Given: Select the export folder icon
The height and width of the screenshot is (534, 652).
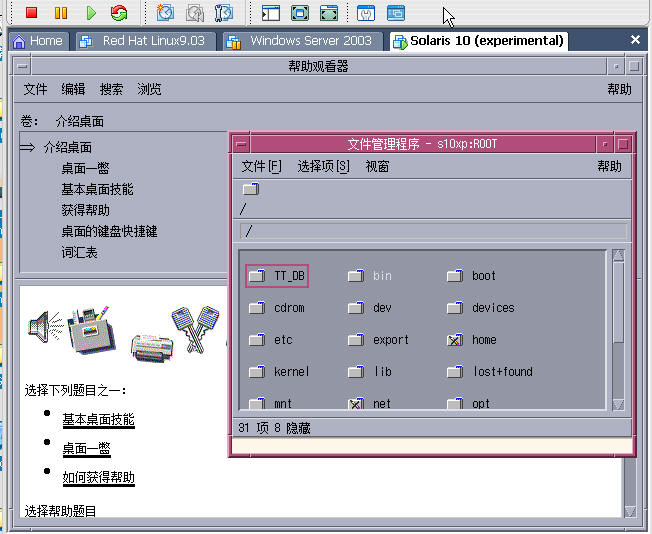Looking at the screenshot, I should point(356,340).
